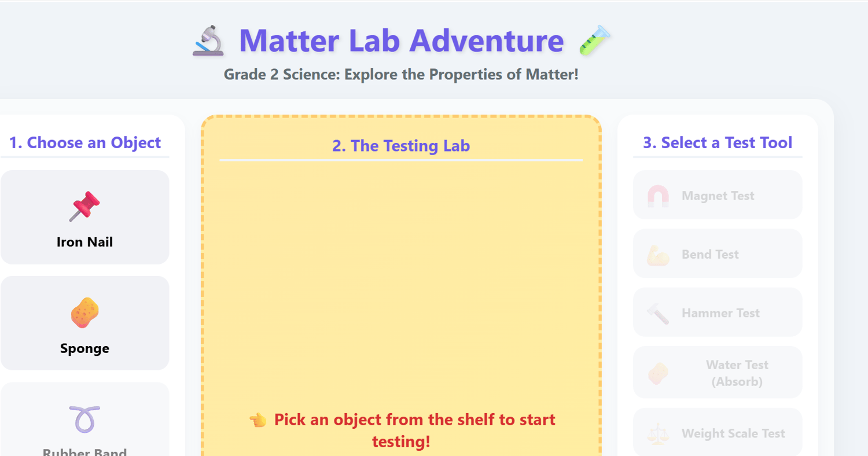Click the sponge icon in Water Test
This screenshot has width=868, height=456.
tap(658, 373)
